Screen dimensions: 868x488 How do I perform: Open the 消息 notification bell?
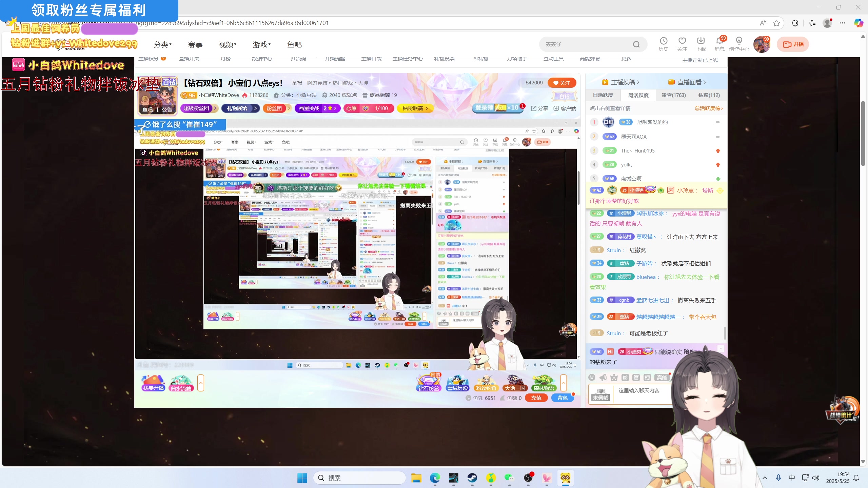[x=719, y=44]
